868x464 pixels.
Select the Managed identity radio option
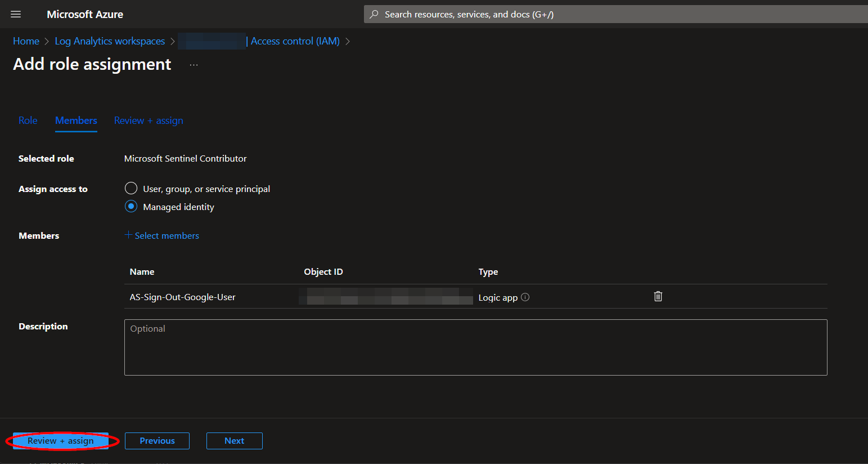pyautogui.click(x=131, y=206)
